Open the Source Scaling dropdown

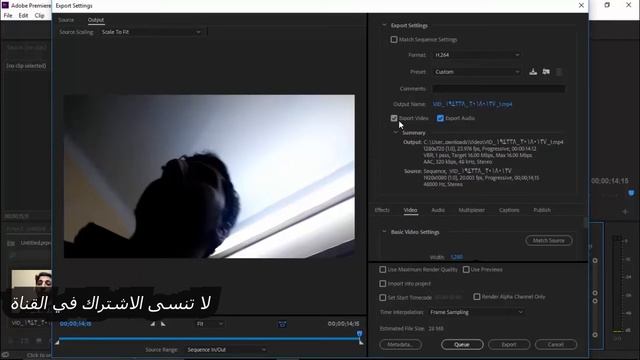(x=151, y=32)
